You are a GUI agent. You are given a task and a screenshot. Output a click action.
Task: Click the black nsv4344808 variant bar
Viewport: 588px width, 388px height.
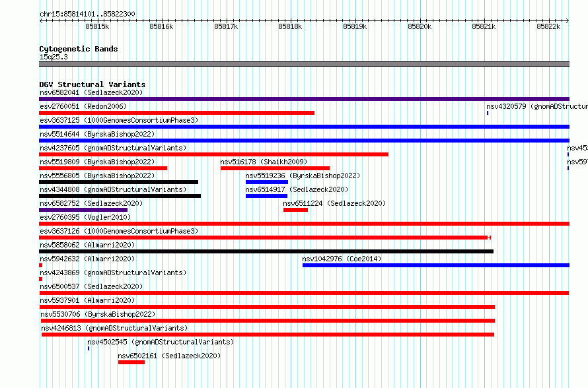click(x=120, y=196)
